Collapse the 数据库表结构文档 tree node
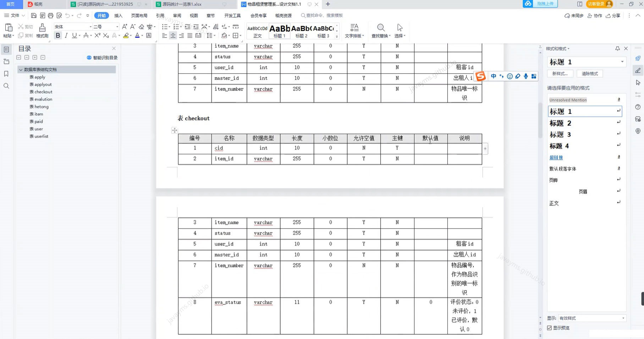644x339 pixels. tap(21, 70)
